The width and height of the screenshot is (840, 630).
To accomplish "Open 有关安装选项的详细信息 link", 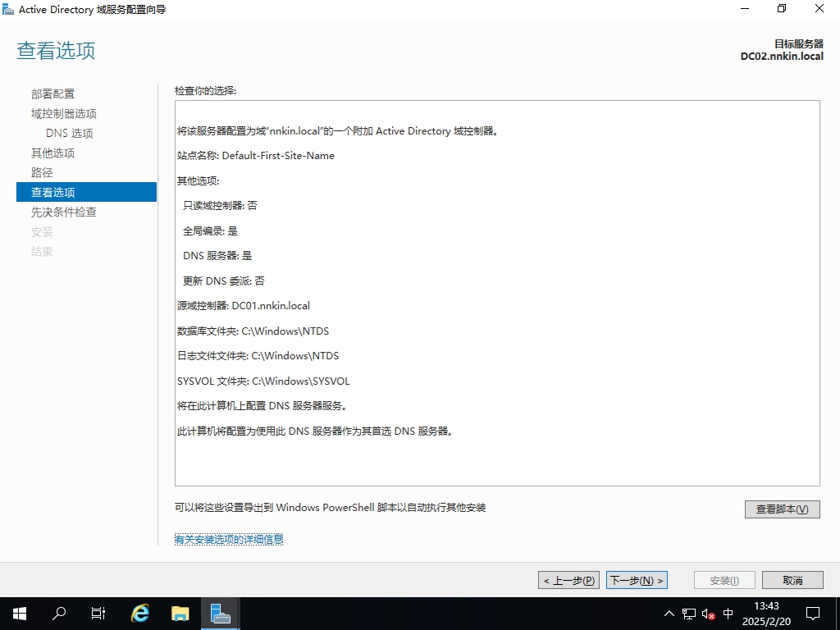I will coord(229,539).
